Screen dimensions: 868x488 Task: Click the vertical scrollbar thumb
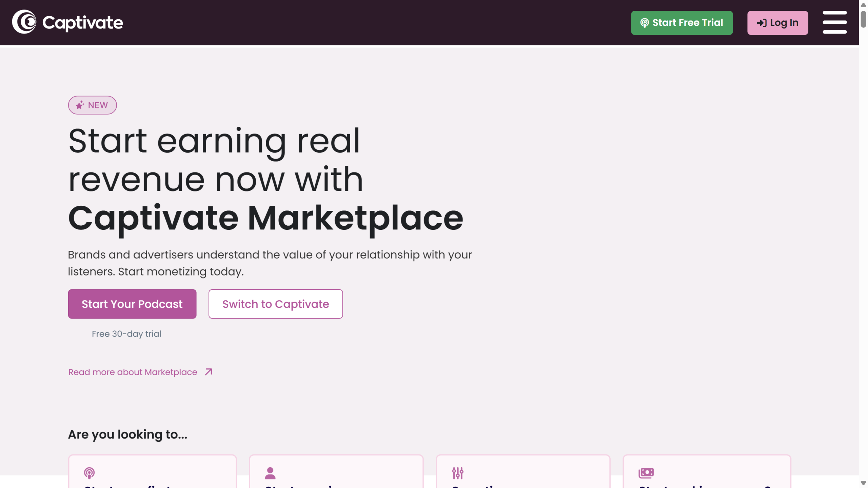coord(863,19)
